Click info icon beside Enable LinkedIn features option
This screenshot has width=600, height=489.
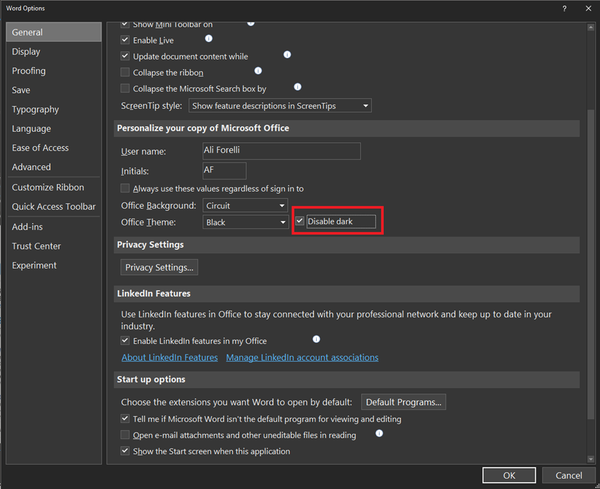click(x=317, y=340)
